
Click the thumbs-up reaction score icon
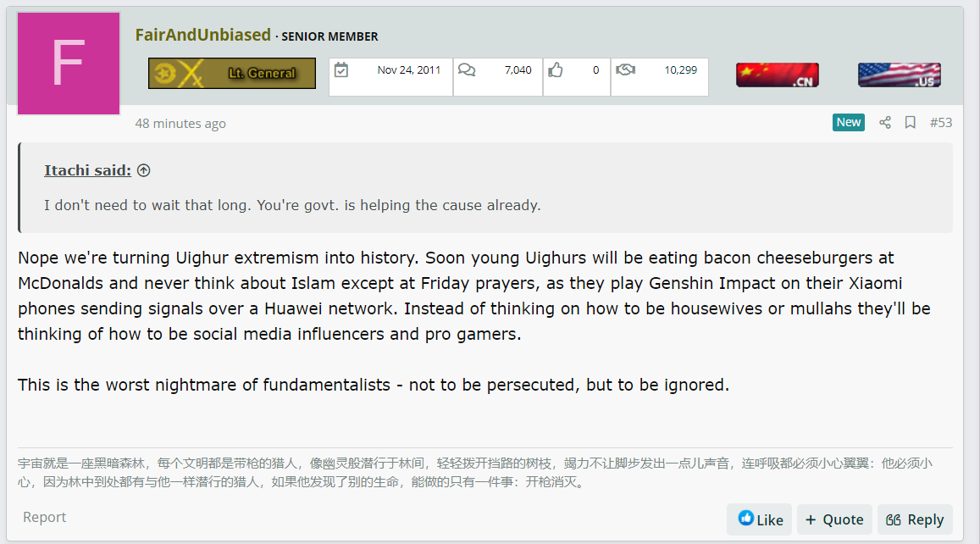point(556,69)
